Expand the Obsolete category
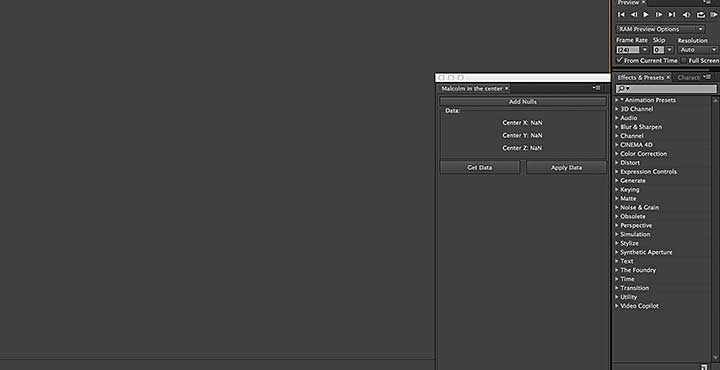This screenshot has height=370, width=720. [617, 216]
